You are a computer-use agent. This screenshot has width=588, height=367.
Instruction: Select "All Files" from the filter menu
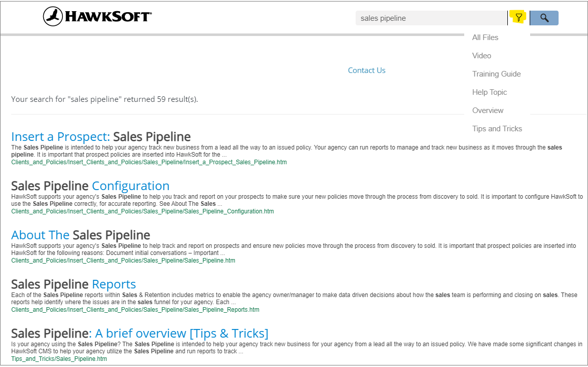click(x=485, y=37)
